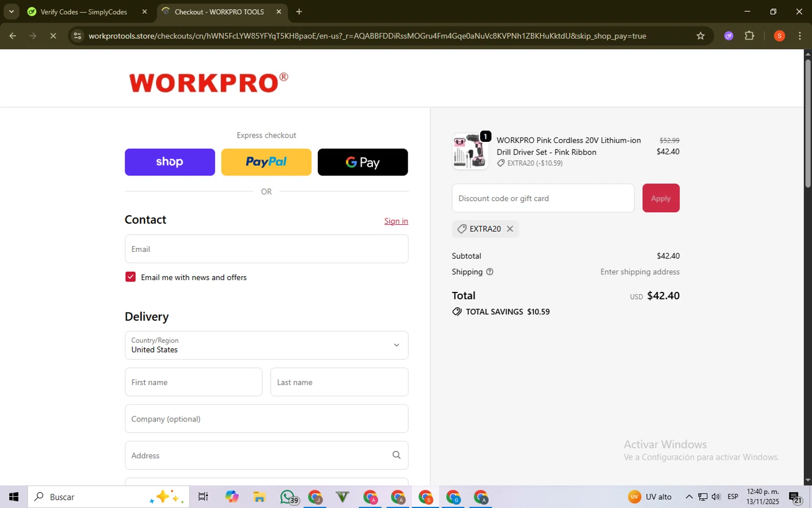Viewport: 812px width, 508px height.
Task: Click the pink drill product thumbnail
Action: [x=470, y=152]
